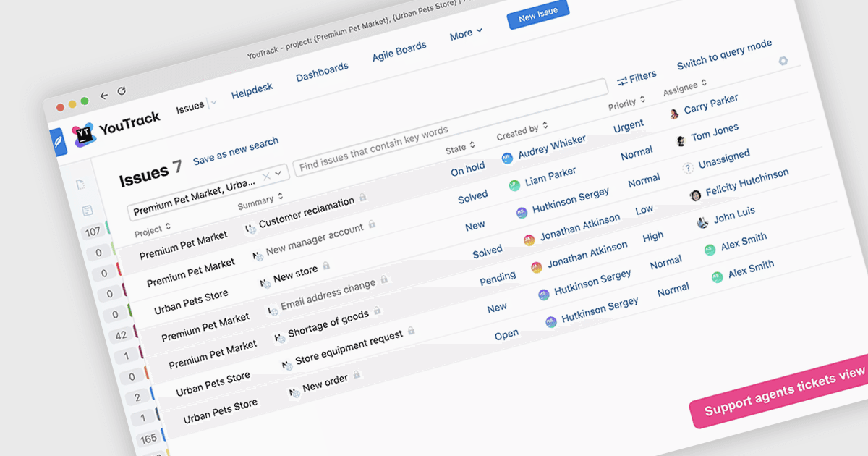Screen dimensions: 868x456
Task: Click Switch to query mode
Action: click(x=724, y=55)
